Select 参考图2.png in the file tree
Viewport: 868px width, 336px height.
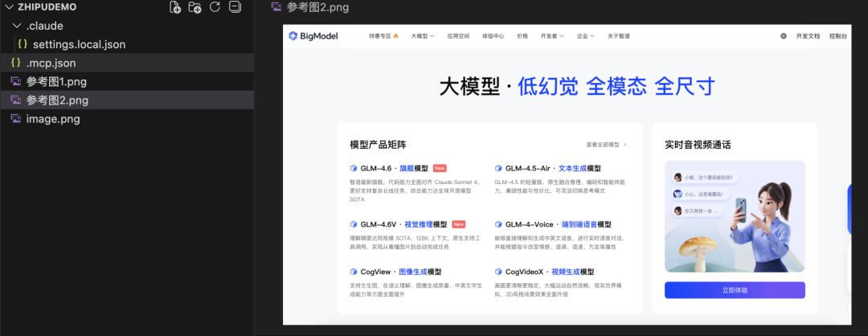click(127, 100)
